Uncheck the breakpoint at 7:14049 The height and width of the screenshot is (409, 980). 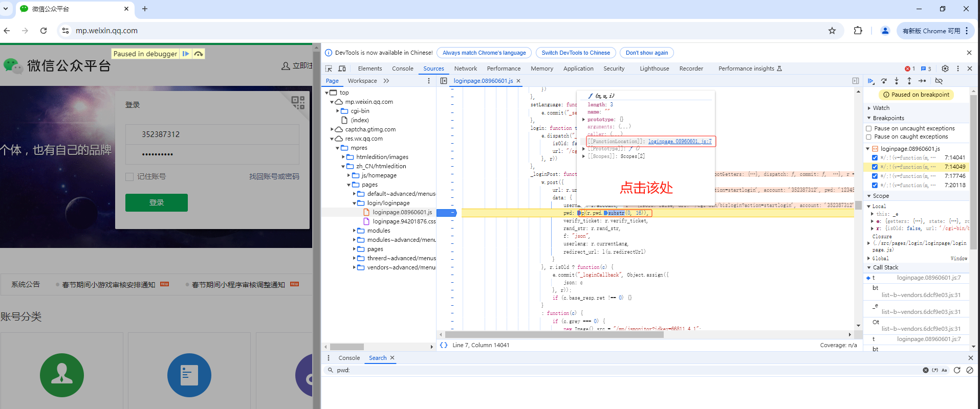pos(875,167)
